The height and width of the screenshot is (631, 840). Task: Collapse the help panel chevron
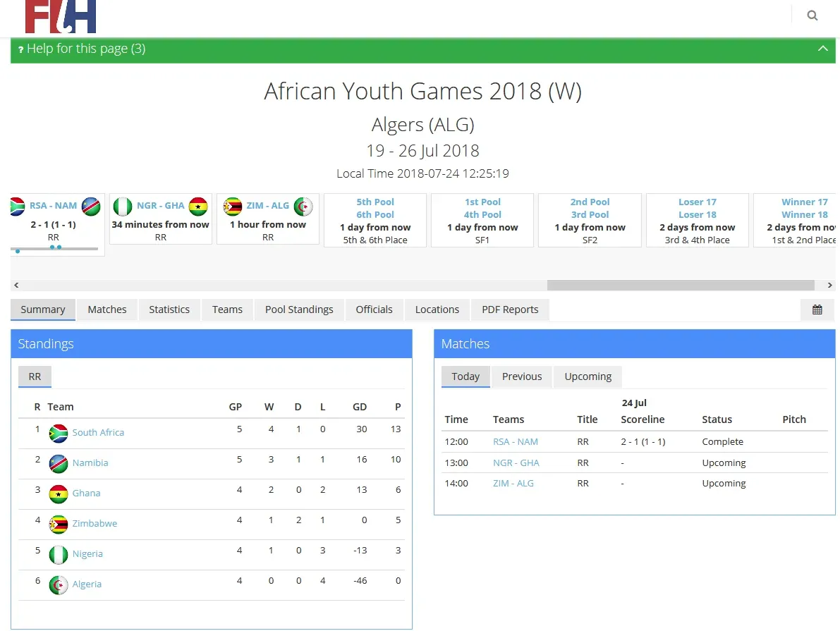(x=822, y=49)
